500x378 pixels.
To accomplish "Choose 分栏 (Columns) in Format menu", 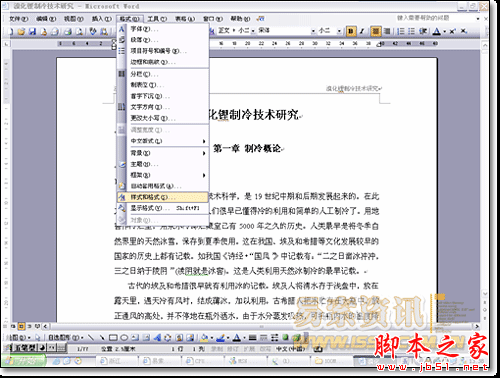I will click(x=163, y=74).
